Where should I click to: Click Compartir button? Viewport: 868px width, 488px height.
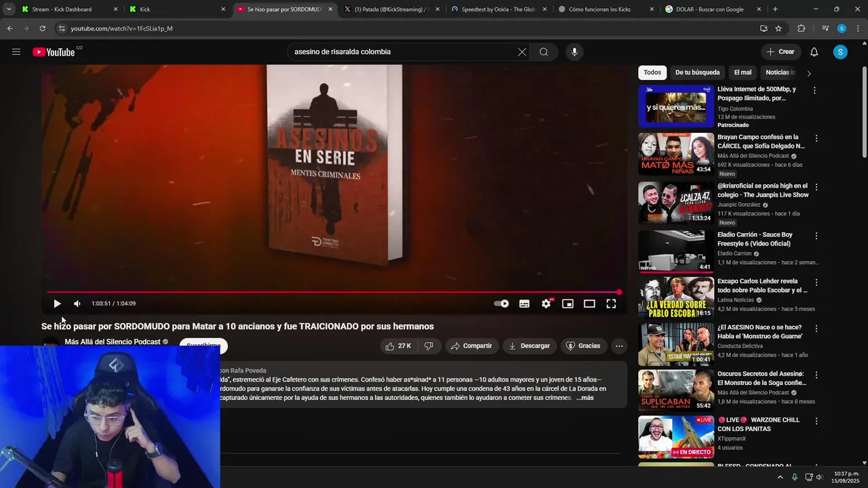click(x=471, y=346)
